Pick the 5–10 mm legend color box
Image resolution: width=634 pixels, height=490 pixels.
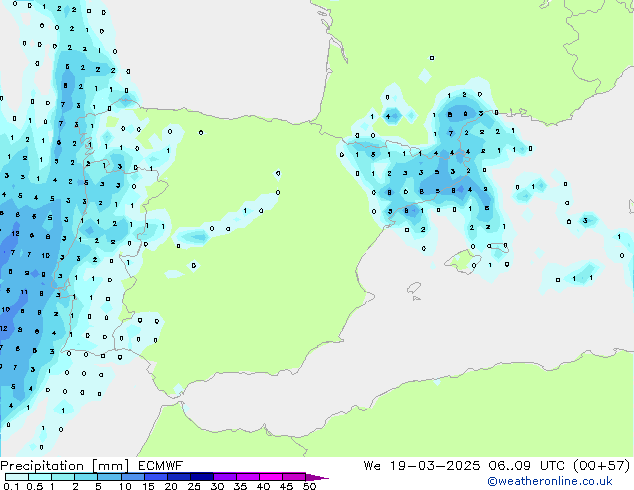[109, 477]
